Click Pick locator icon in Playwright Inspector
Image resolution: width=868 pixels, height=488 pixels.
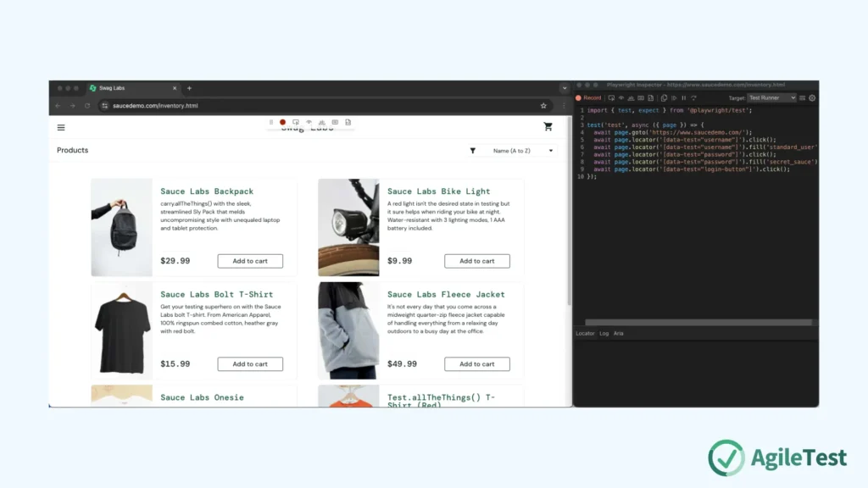[x=611, y=98]
